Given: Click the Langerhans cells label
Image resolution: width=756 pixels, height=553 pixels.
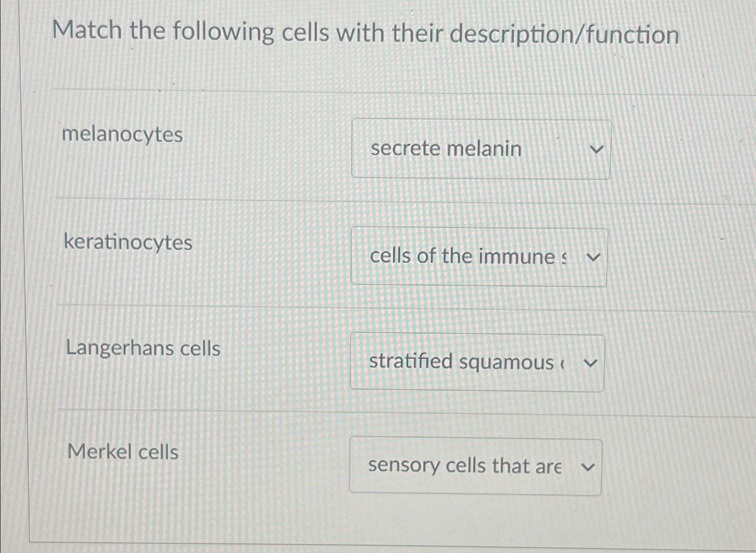Looking at the screenshot, I should point(143,349).
